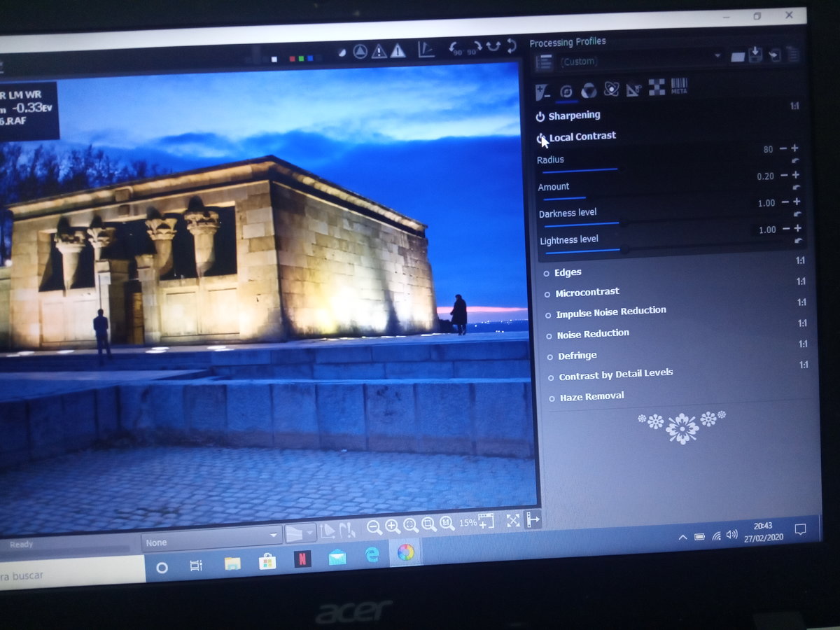Zoom in the preview
Viewport: 840px width, 630px height.
pos(393,526)
